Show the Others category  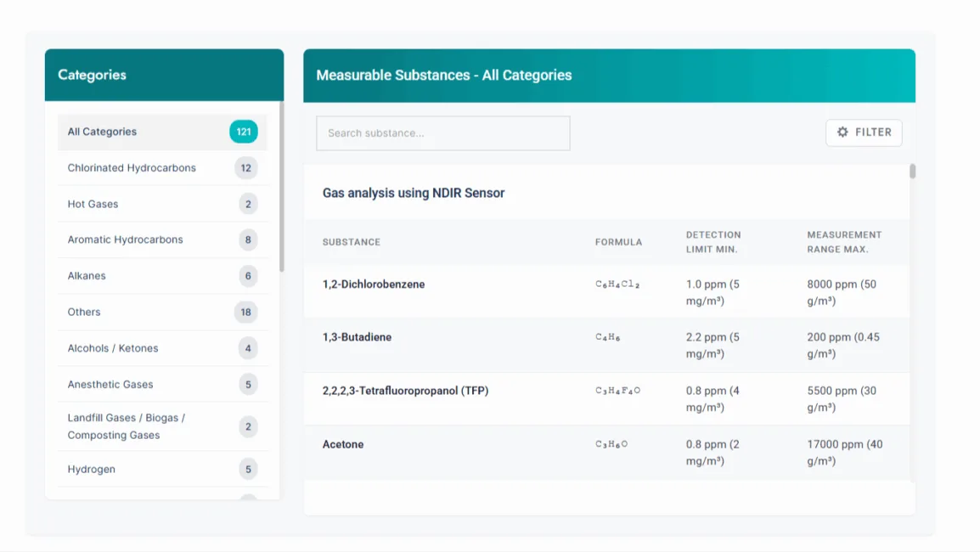(84, 312)
